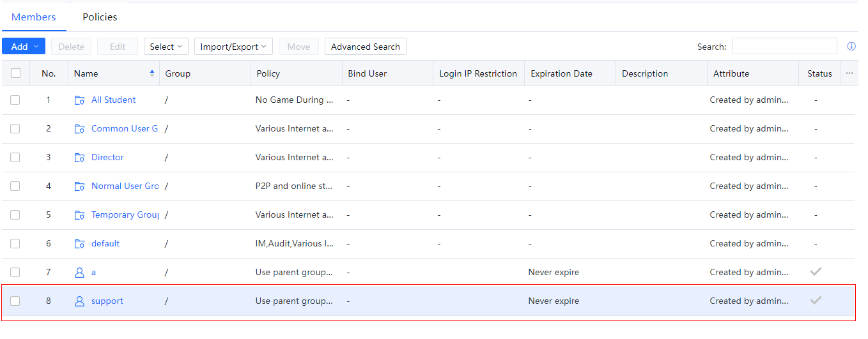
Task: Sort list by the Name column arrows
Action: (x=152, y=73)
